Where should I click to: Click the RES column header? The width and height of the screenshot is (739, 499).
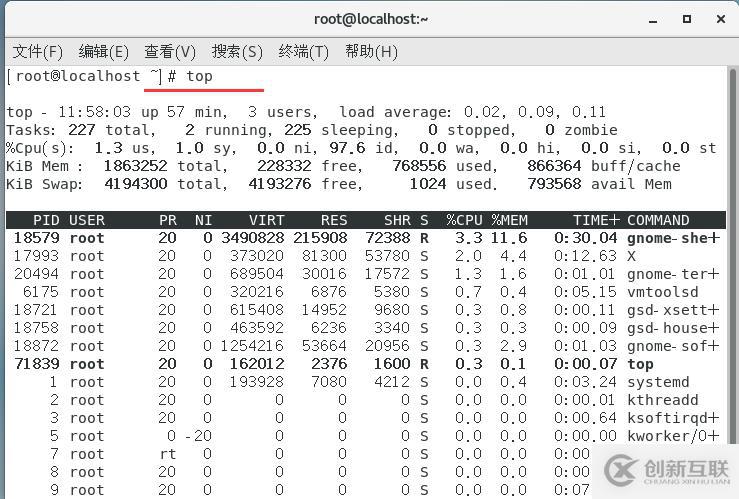(x=334, y=220)
